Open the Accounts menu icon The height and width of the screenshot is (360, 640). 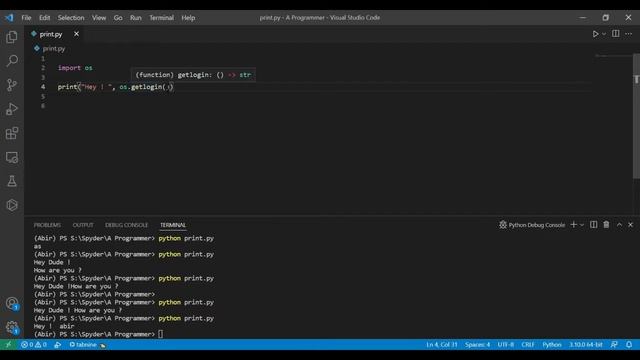tap(12, 304)
